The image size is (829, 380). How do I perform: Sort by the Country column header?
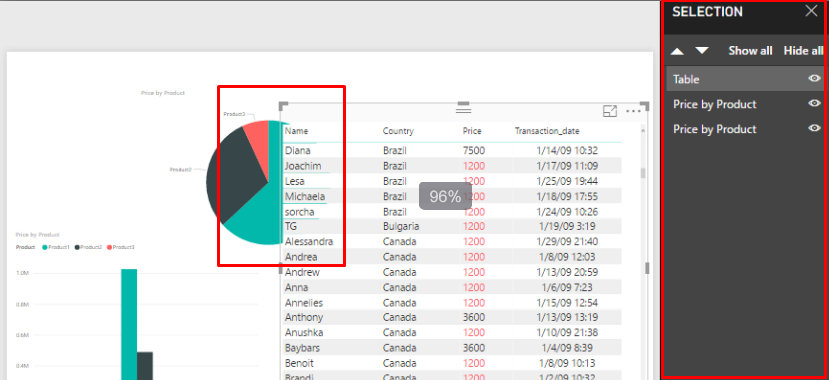click(x=398, y=131)
